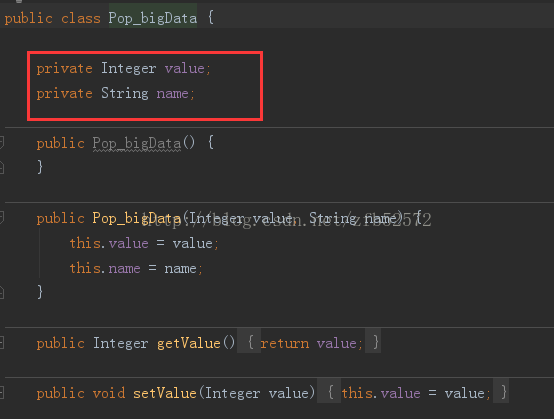Screen dimensions: 554x419
Task: Click purple 'value' field in constructor's this.value
Action: coord(129,243)
